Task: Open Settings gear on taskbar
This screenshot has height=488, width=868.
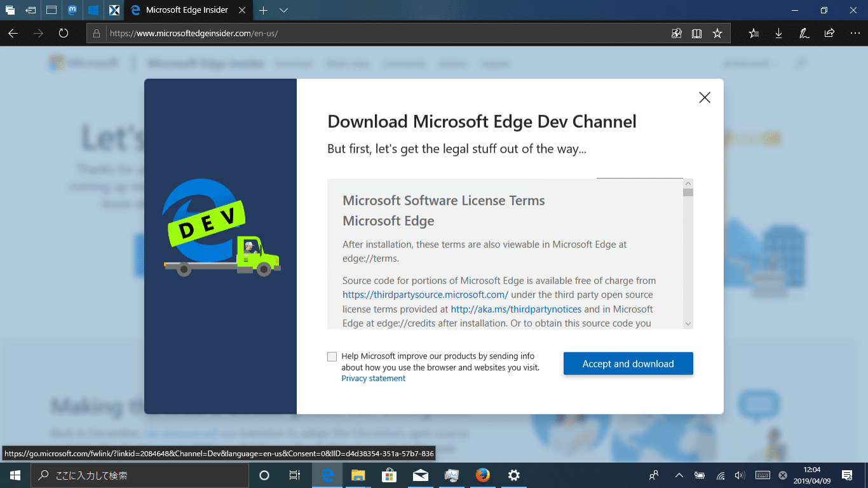Action: coord(514,475)
